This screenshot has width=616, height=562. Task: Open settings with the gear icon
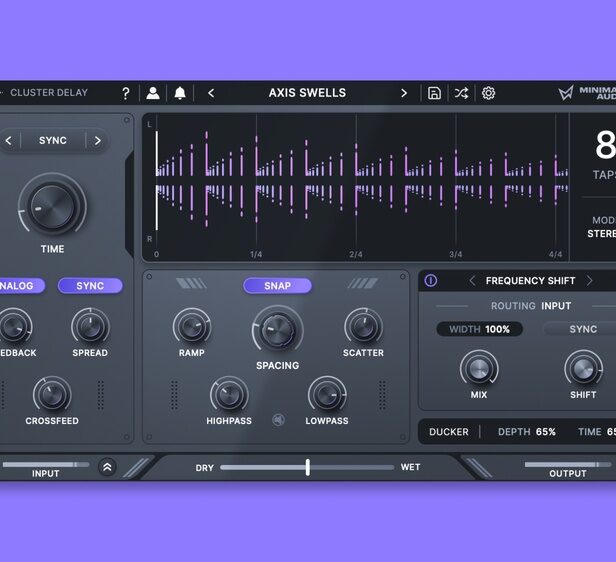488,93
